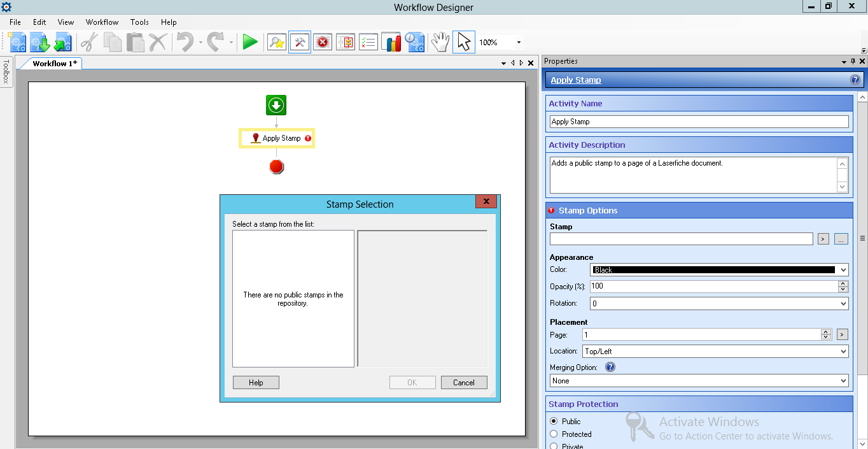Open the properties hammer-and-wrench toolbar icon
Image resolution: width=868 pixels, height=449 pixels.
299,43
